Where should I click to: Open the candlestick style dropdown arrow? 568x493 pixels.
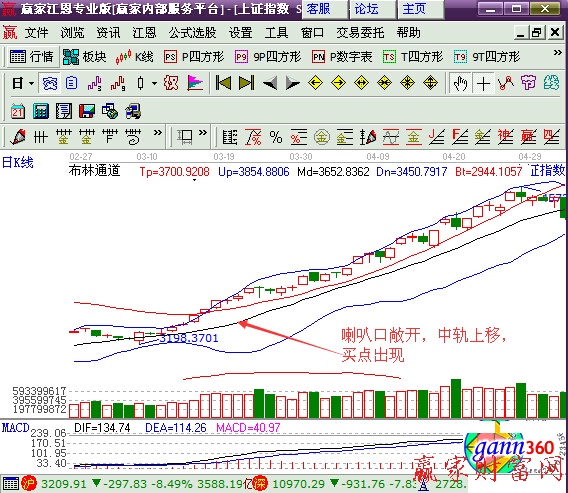coord(155,83)
